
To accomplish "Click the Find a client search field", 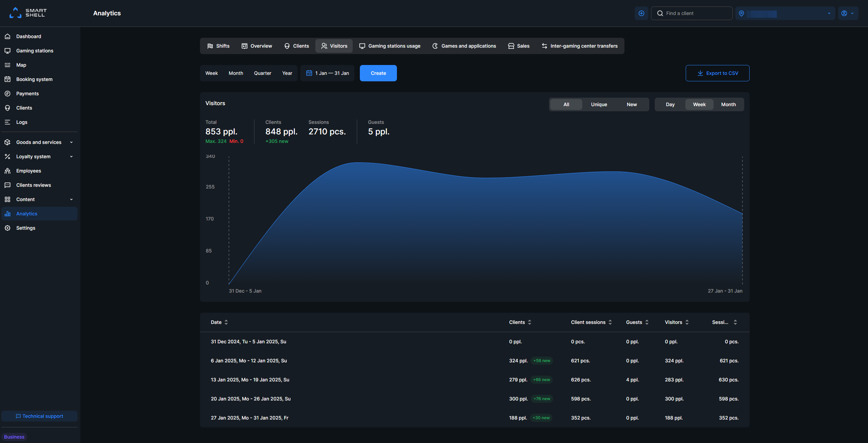I will click(691, 13).
